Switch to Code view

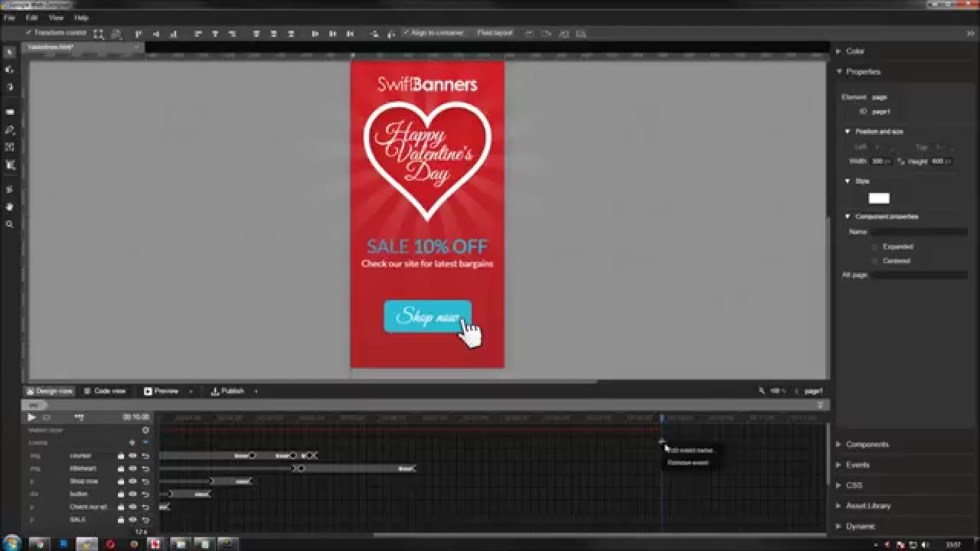click(x=104, y=391)
